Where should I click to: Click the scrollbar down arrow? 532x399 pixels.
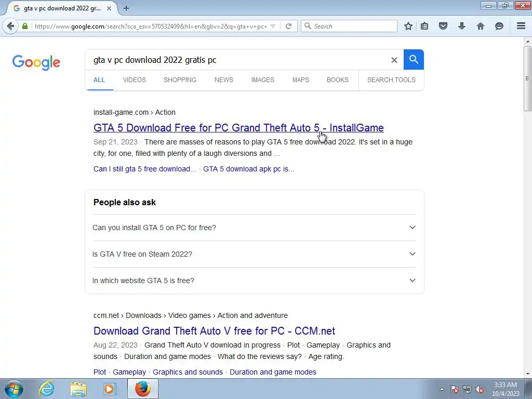[527, 374]
